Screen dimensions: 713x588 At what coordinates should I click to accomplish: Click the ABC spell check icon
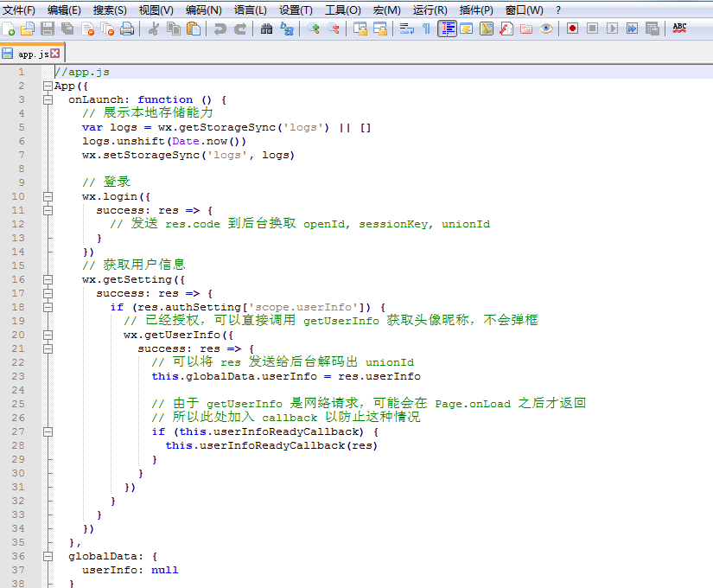679,29
